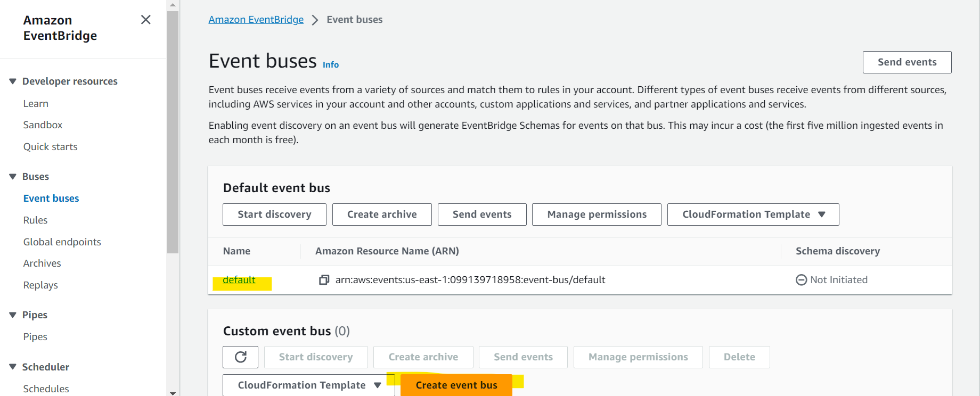Open Schedules in sidebar

46,389
